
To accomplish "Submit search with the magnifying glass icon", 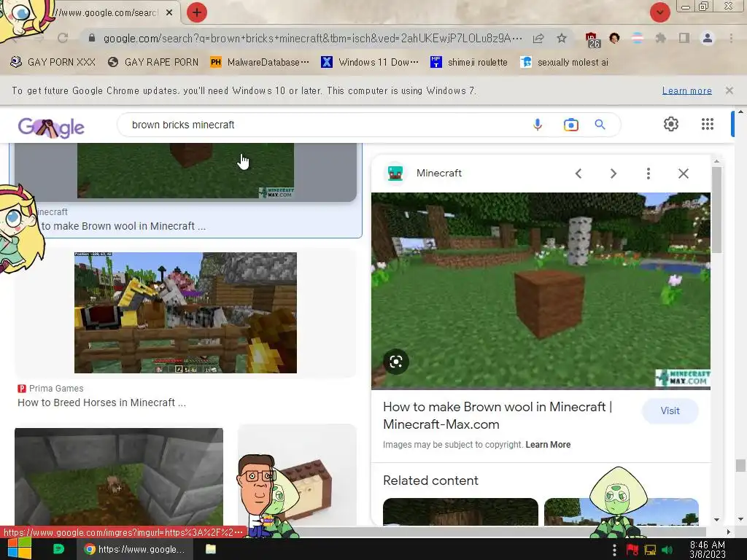I will (600, 125).
